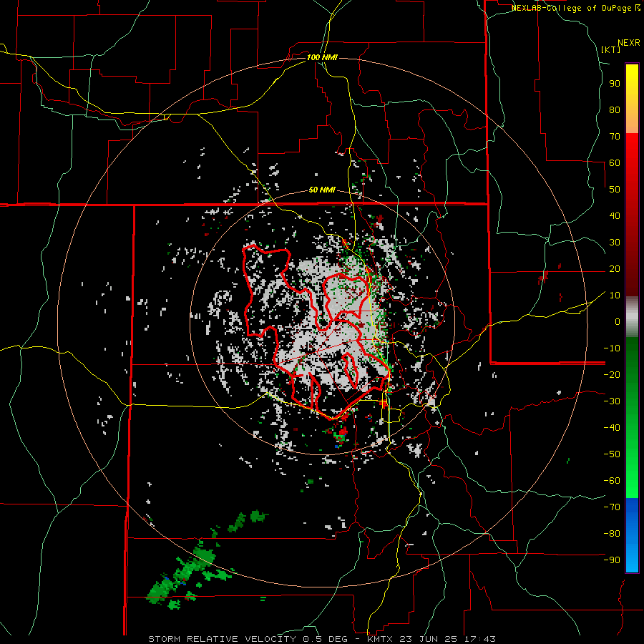The height and width of the screenshot is (644, 644).
Task: Click the 0 value on the velocity scale
Action: tap(618, 322)
